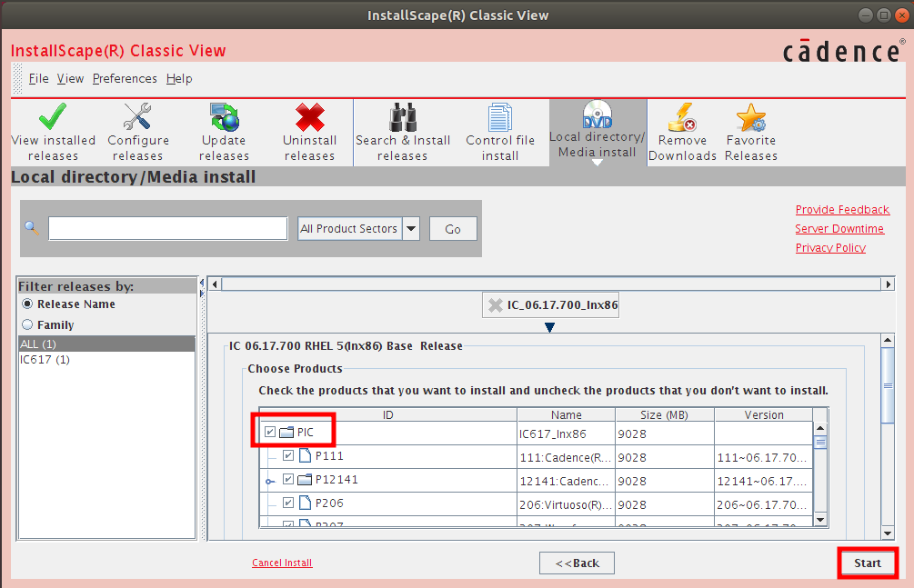Image resolution: width=914 pixels, height=588 pixels.
Task: Select IC617 (1) in the filter list
Action: [x=107, y=360]
